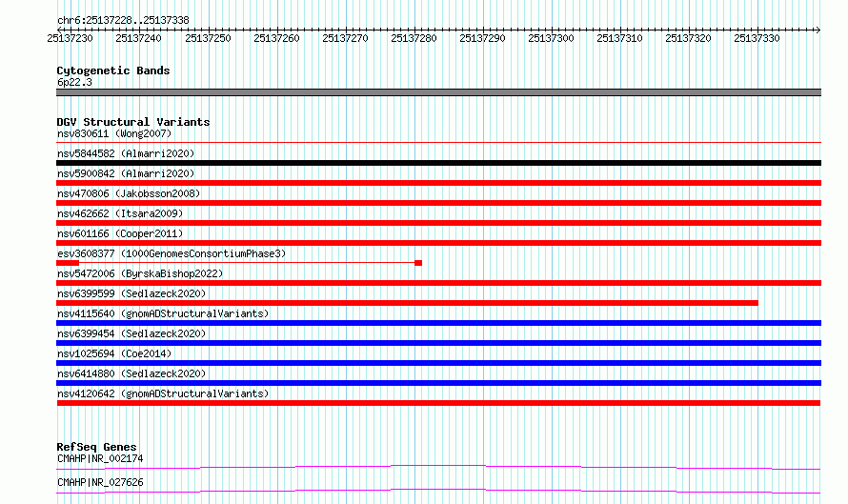The image size is (848, 504).
Task: Click ruler position 25137330
Action: point(757,38)
